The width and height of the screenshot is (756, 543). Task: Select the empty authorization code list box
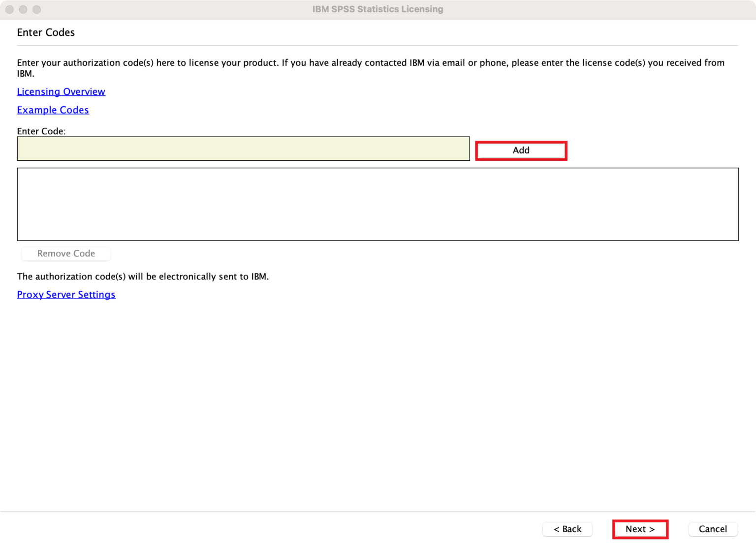tap(378, 204)
